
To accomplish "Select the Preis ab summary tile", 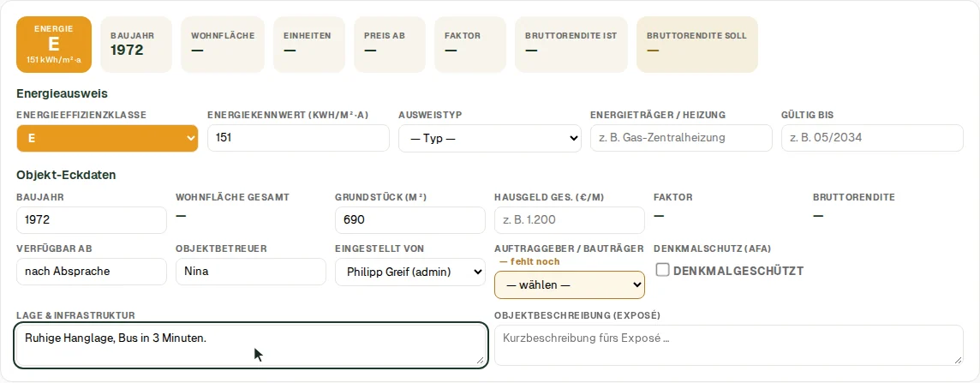I will pos(390,45).
